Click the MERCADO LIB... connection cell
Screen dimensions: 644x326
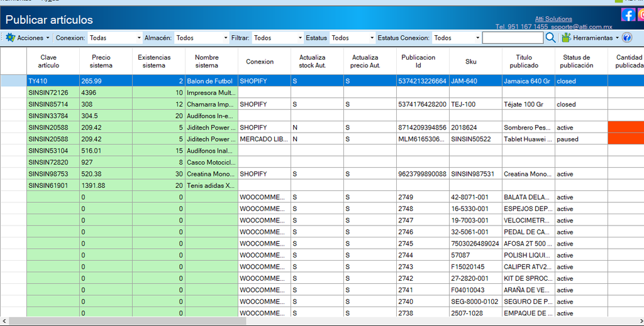pyautogui.click(x=264, y=139)
